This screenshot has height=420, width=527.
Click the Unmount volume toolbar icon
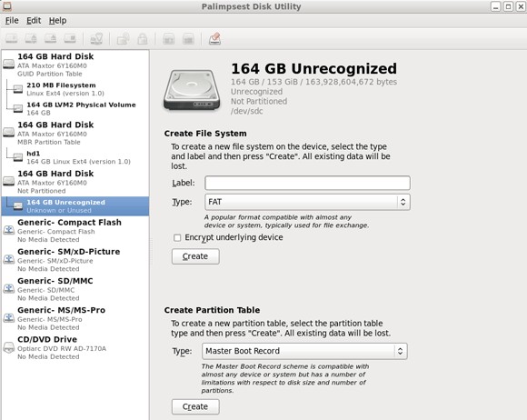(31, 39)
